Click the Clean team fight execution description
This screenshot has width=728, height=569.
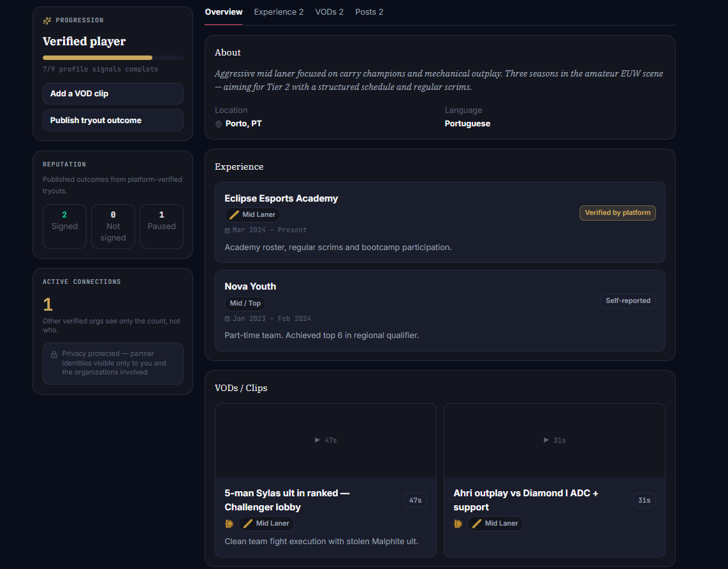pos(321,542)
